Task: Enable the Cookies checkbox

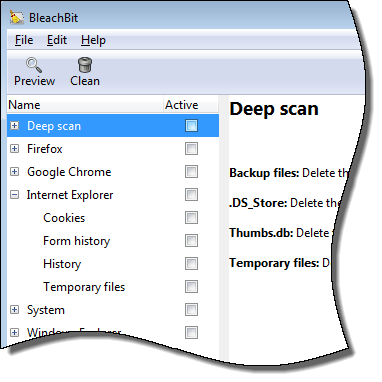Action: [191, 218]
